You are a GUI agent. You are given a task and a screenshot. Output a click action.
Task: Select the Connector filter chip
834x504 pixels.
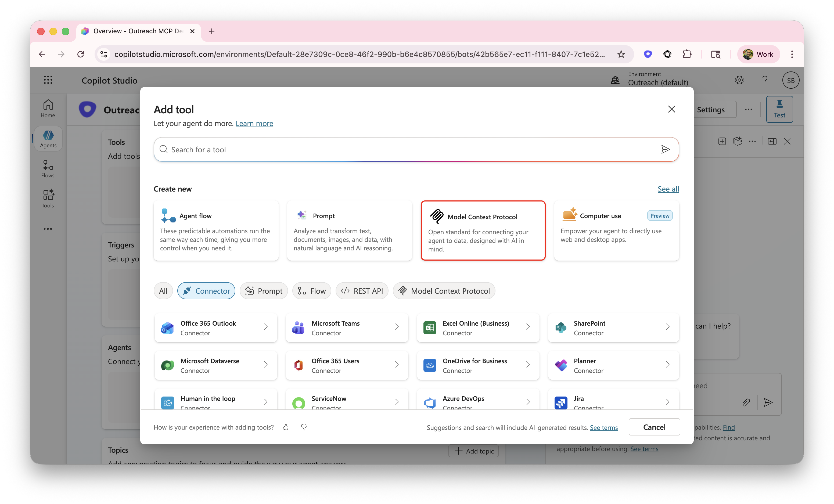tap(206, 291)
